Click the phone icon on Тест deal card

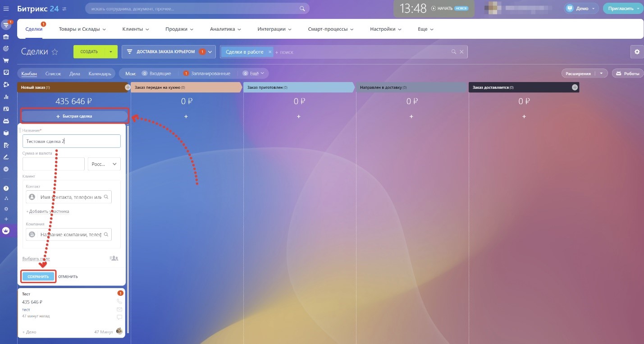tap(119, 301)
